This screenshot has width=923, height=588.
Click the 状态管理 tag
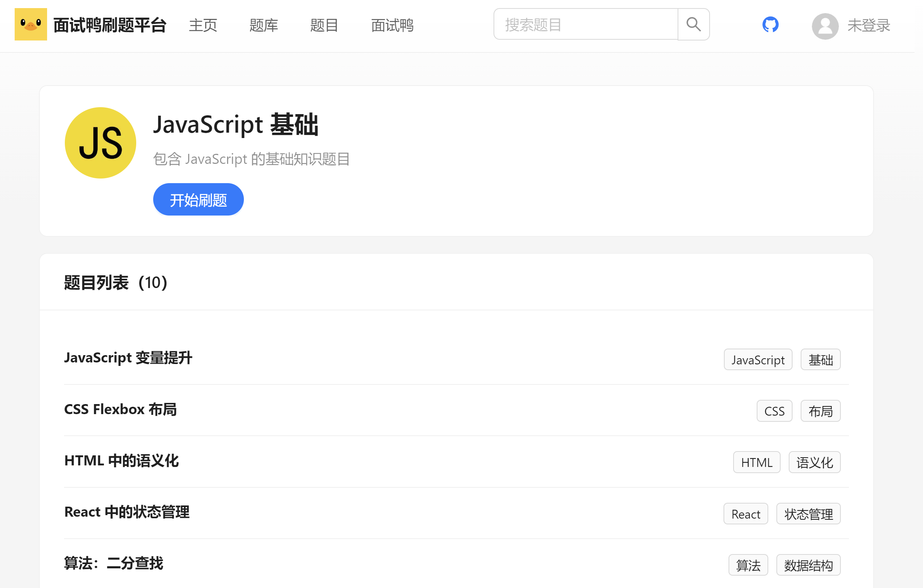point(808,514)
